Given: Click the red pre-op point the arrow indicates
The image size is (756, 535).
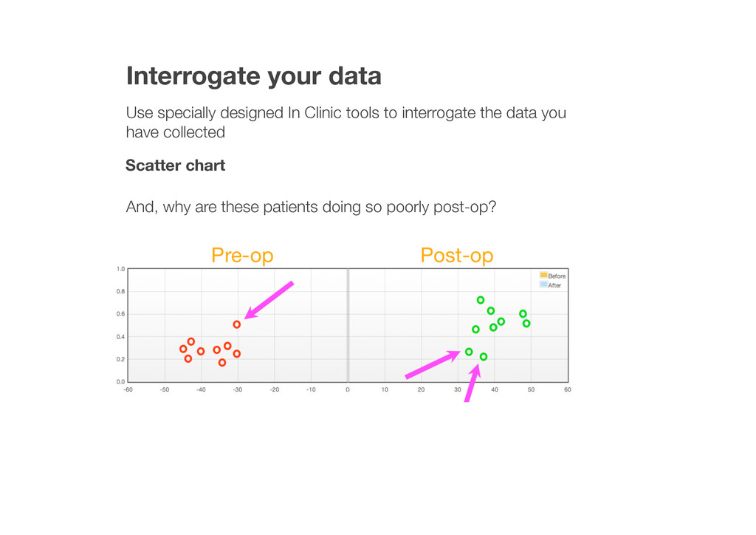Looking at the screenshot, I should pos(237,324).
